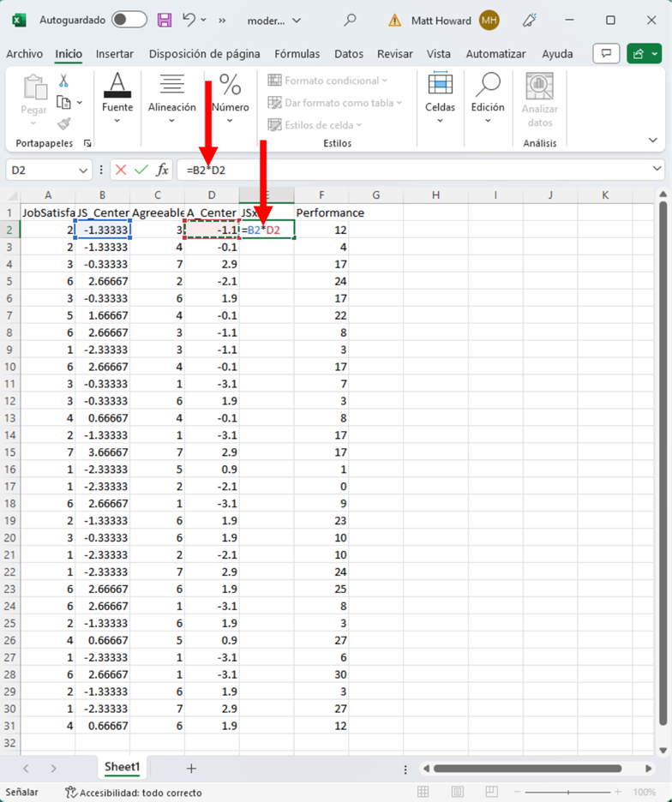Click the Insert Function fx icon
Image resolution: width=672 pixels, height=802 pixels.
click(162, 170)
